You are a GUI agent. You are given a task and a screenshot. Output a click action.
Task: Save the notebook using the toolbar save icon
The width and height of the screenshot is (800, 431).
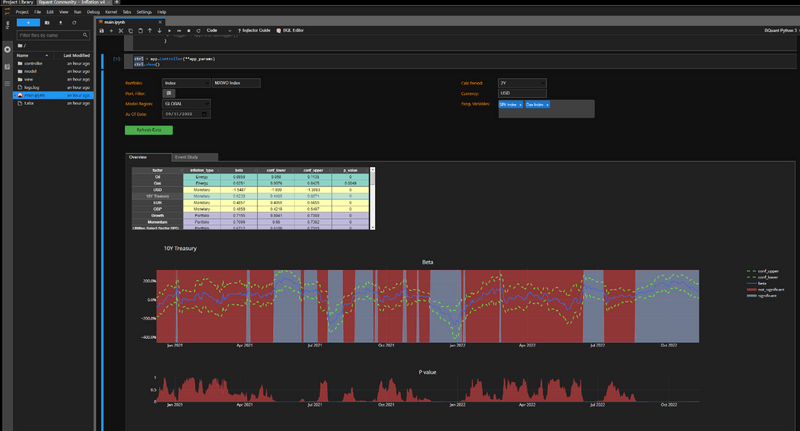coord(102,31)
